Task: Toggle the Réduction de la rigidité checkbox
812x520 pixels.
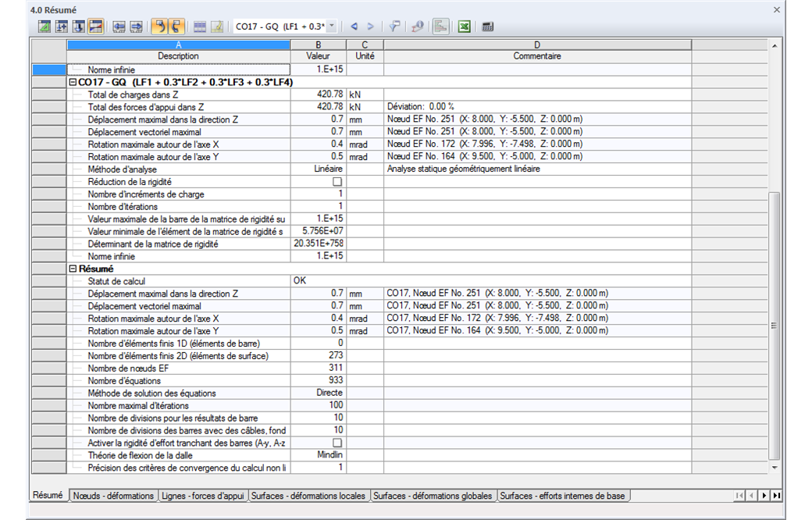Action: pos(337,182)
